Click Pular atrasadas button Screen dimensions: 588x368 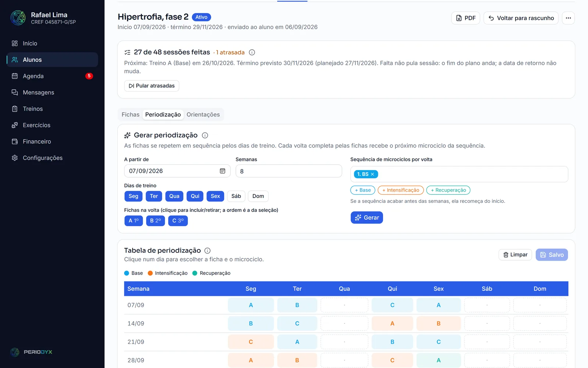point(151,86)
